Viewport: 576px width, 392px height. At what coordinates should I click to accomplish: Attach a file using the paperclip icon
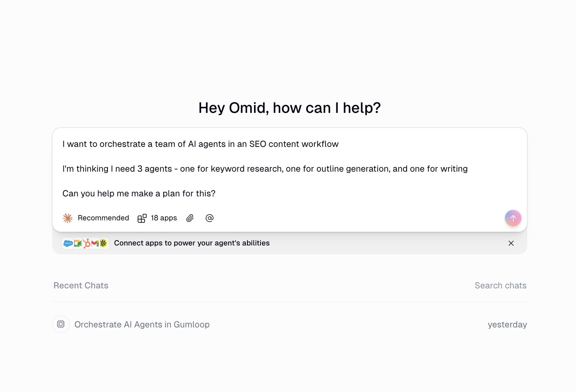(x=190, y=218)
